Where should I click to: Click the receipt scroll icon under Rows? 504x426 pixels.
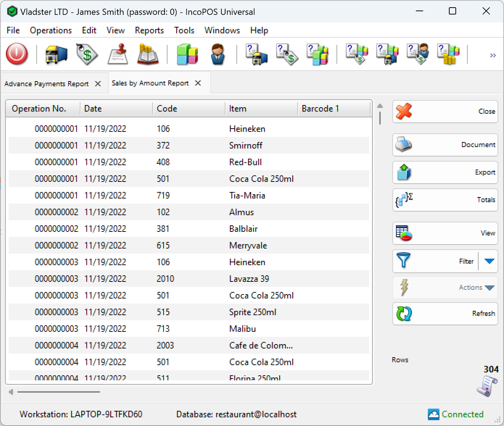[487, 386]
